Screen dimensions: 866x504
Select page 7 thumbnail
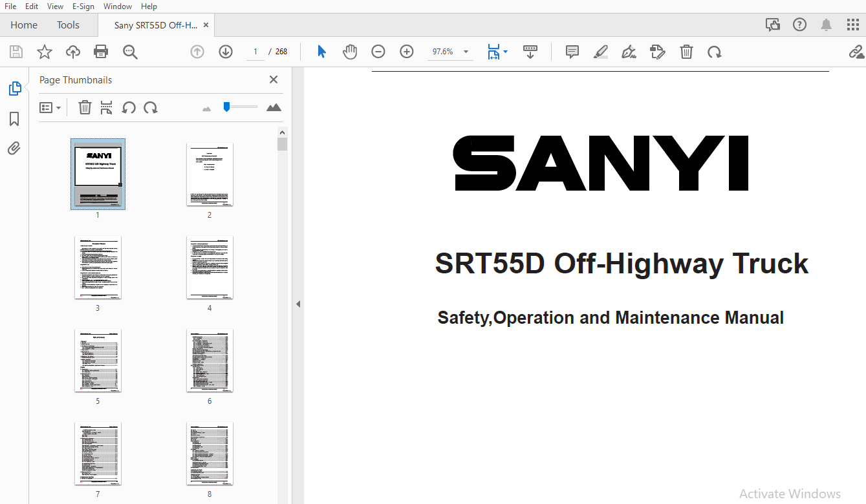coord(98,454)
